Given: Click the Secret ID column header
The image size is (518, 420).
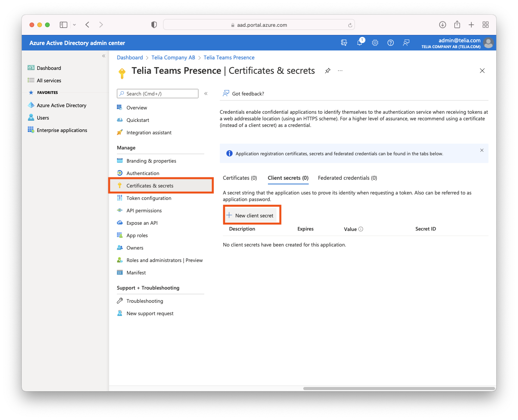Looking at the screenshot, I should click(426, 229).
